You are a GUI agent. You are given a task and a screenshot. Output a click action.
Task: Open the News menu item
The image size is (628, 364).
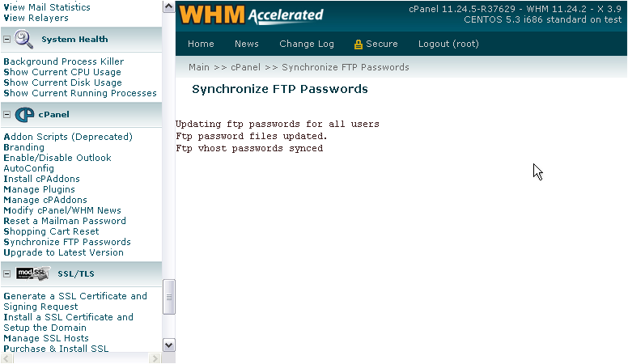pos(247,44)
